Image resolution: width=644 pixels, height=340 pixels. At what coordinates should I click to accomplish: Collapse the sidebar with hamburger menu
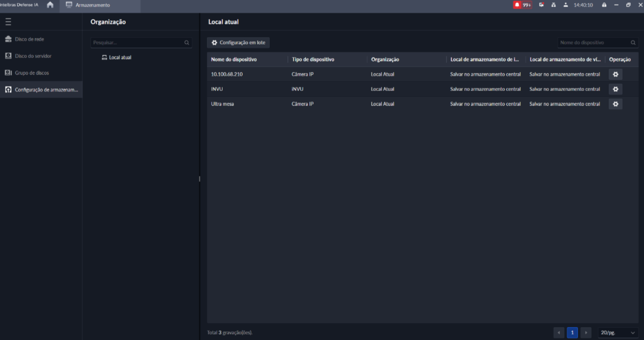click(8, 21)
